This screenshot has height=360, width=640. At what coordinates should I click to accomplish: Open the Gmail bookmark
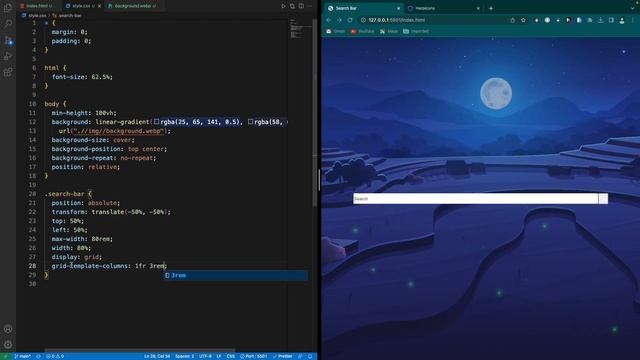336,31
